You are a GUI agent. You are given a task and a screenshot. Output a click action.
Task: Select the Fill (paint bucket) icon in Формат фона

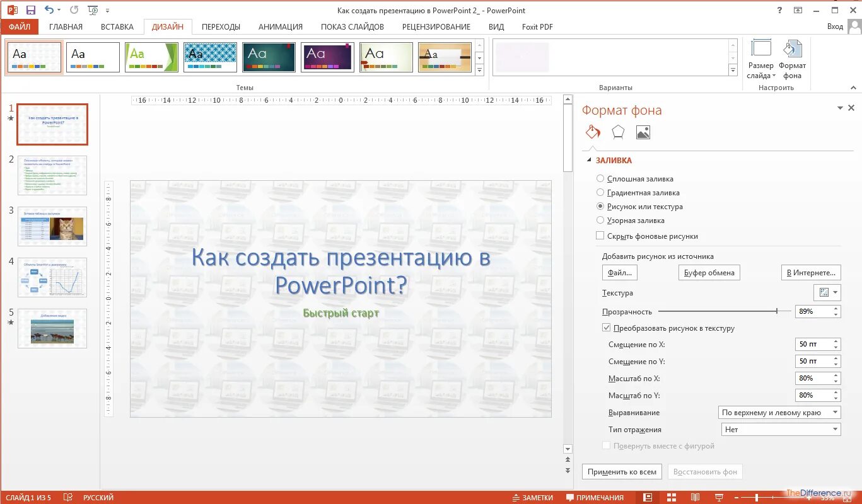click(593, 132)
